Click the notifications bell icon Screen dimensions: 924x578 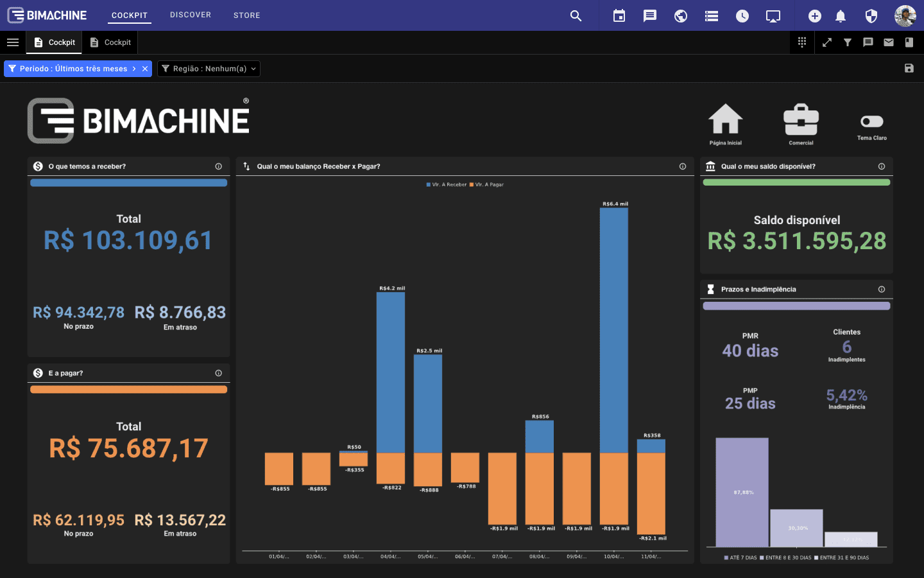pyautogui.click(x=841, y=16)
